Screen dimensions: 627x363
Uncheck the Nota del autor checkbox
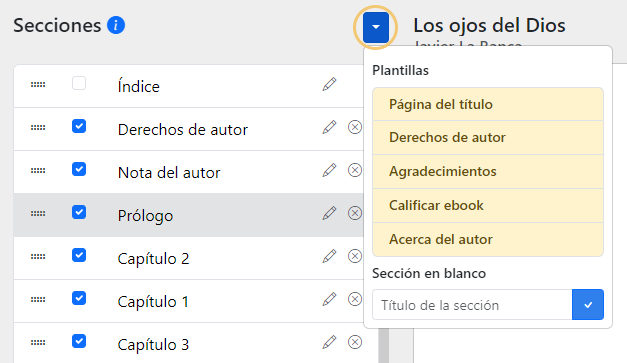(x=79, y=169)
